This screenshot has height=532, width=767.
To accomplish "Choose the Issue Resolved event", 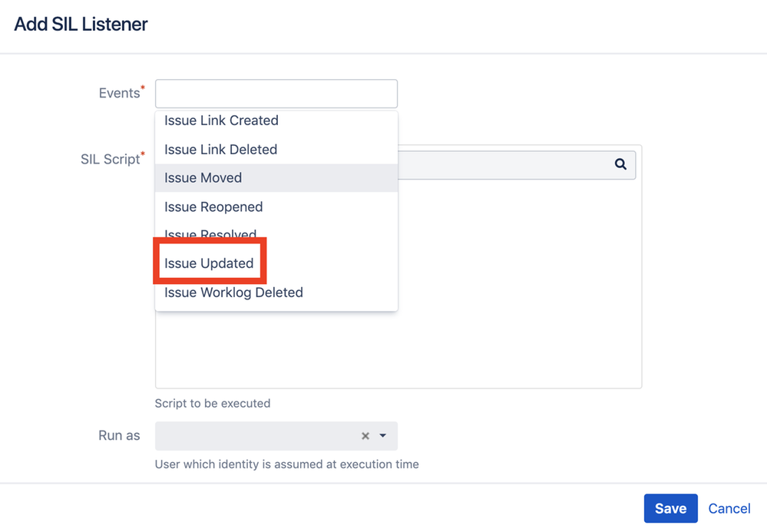I will click(210, 233).
